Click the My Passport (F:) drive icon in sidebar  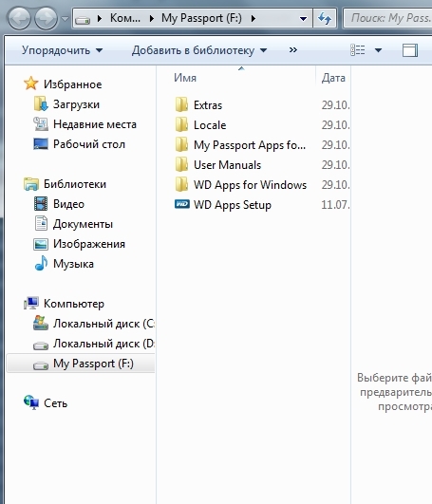41,365
